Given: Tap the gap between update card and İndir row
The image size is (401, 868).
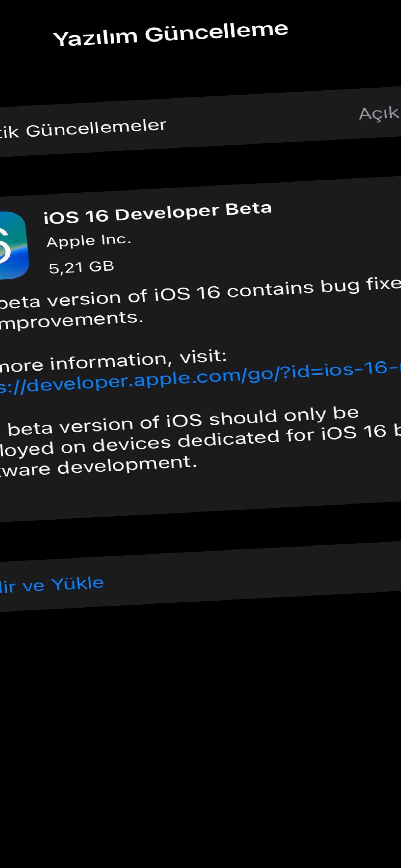Looking at the screenshot, I should tap(200, 535).
